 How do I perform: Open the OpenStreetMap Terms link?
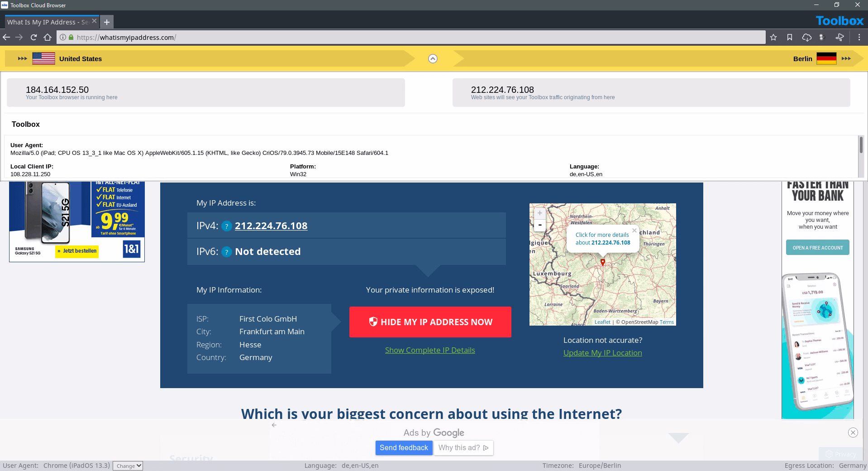coord(667,322)
